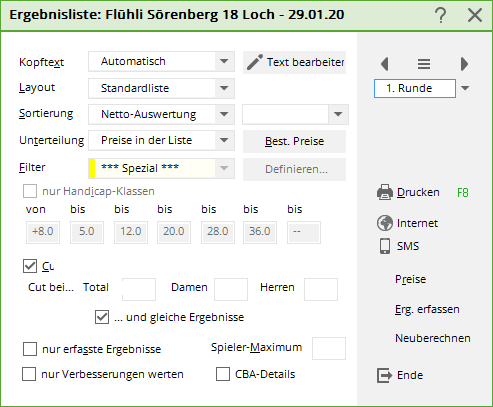This screenshot has height=407, width=493.
Task: Click the Neuberechnen button
Action: 433,338
